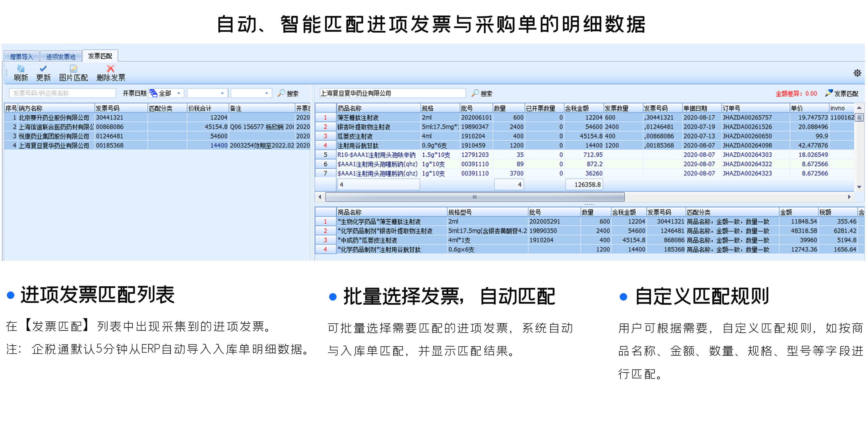
Task: Click the 发票匹配 match action icon
Action: (x=829, y=93)
